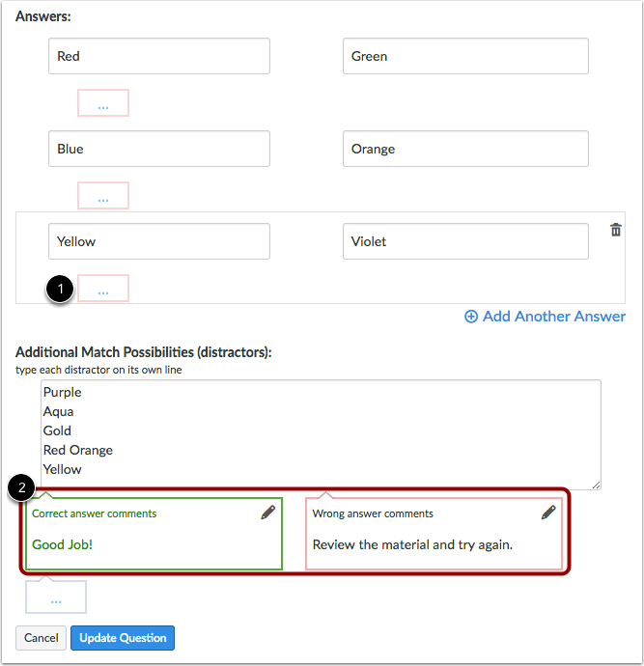
Task: Select the Orange match text field
Action: [465, 149]
